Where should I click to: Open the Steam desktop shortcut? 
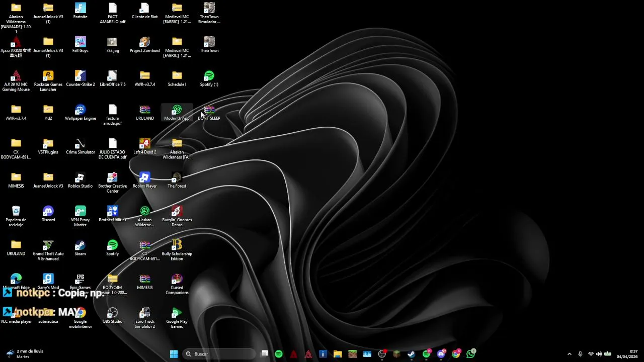80,248
